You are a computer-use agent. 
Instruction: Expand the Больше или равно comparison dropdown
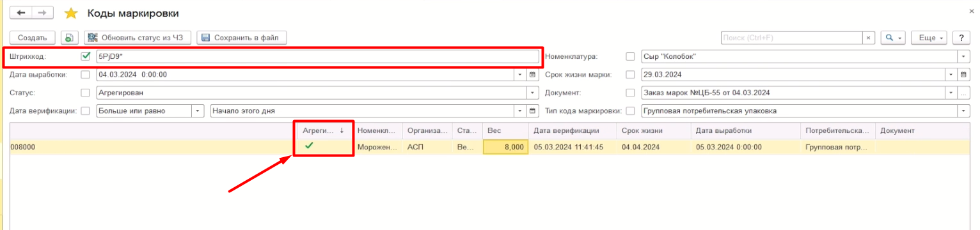coord(198,111)
